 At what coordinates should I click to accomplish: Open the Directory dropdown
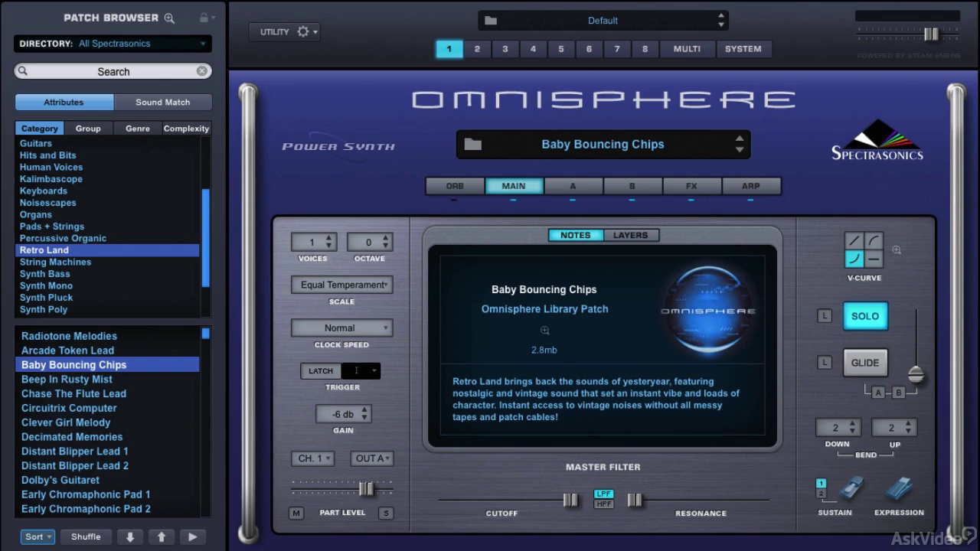pos(113,44)
